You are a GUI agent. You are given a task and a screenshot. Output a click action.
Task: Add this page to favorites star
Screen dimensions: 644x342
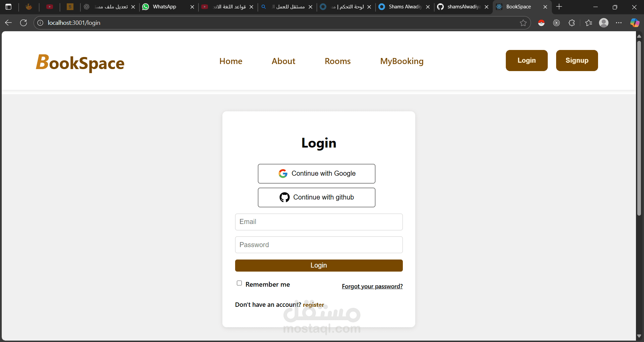click(523, 23)
